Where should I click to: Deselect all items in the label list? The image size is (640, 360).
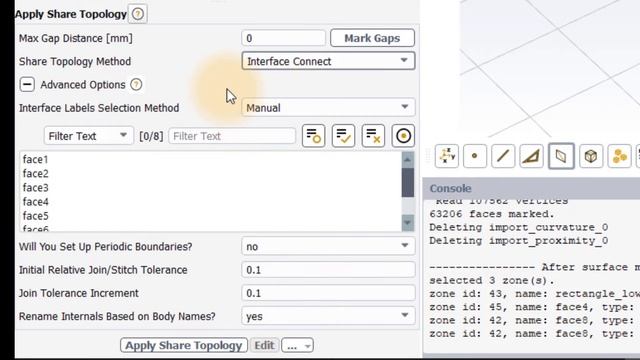(373, 136)
